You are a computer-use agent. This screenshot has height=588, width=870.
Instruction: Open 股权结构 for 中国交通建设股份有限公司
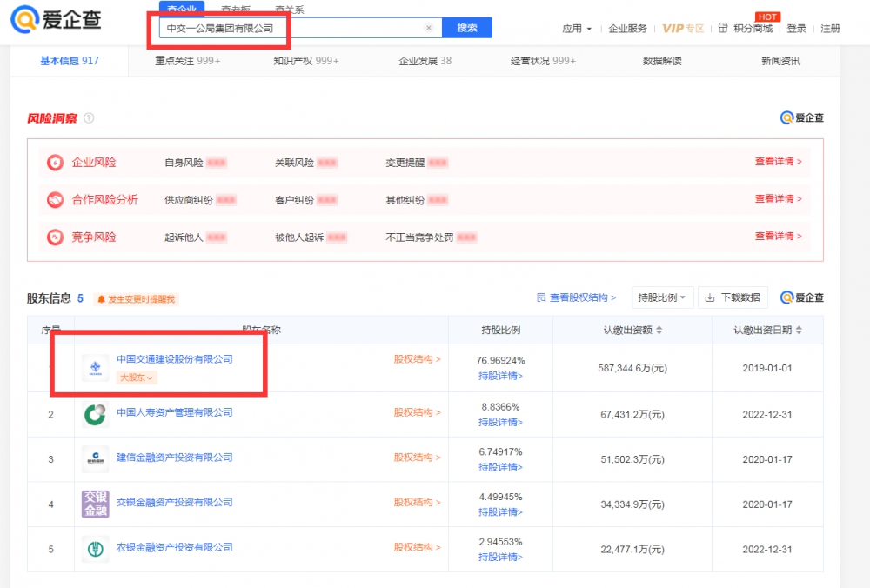click(418, 359)
